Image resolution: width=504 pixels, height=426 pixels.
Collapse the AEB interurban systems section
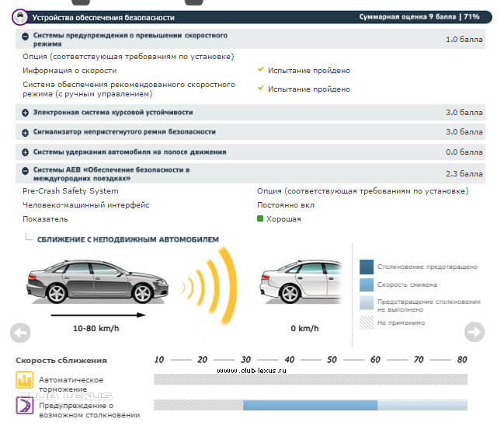point(26,170)
